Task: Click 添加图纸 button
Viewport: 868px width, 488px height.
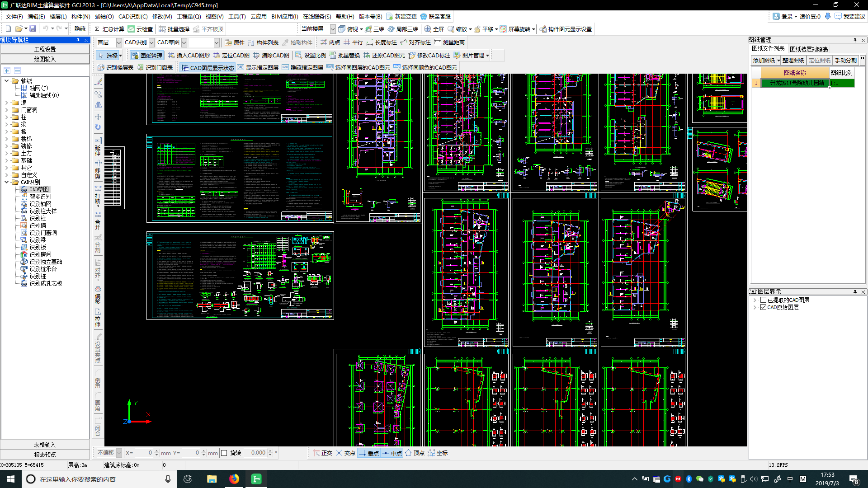Action: point(764,60)
